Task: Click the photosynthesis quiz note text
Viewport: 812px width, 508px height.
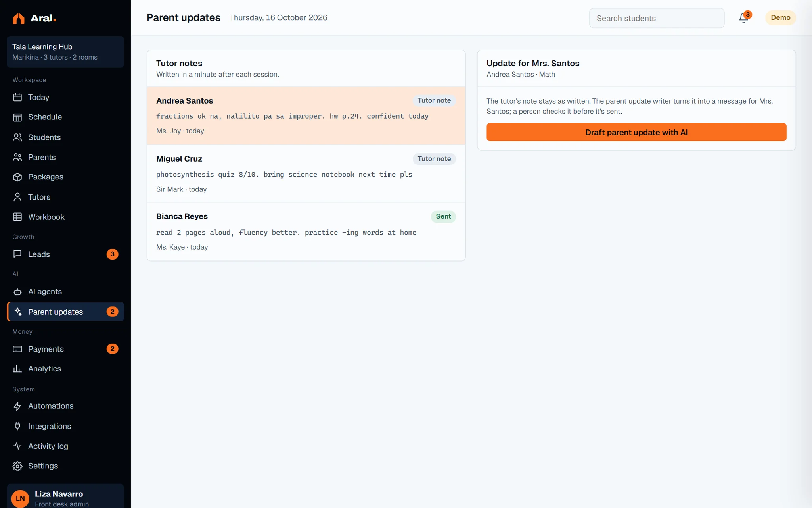Action: (284, 175)
